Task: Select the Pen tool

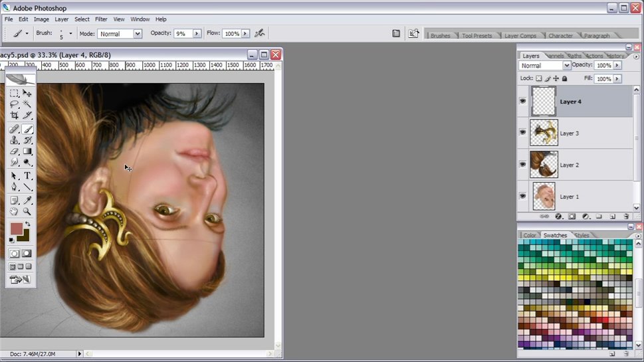Action: (14, 187)
